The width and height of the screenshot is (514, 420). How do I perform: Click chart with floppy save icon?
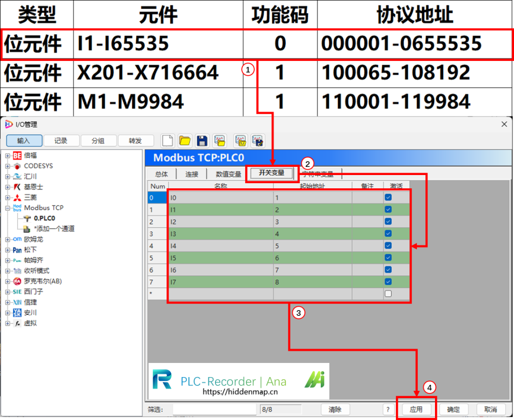point(257,141)
